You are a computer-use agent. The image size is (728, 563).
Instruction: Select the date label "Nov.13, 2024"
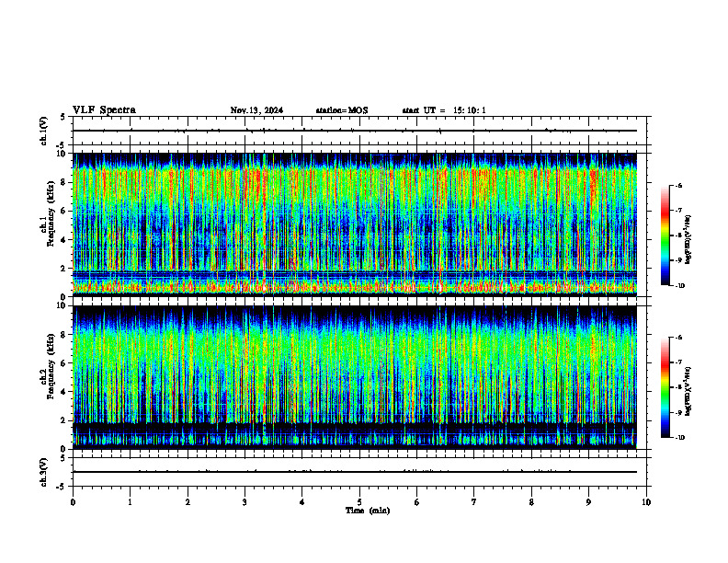256,110
